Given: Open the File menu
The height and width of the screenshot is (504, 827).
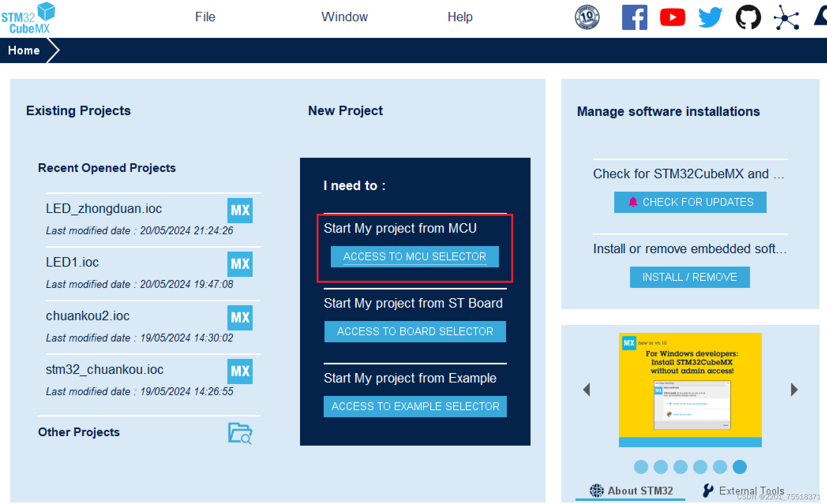Looking at the screenshot, I should coord(205,17).
